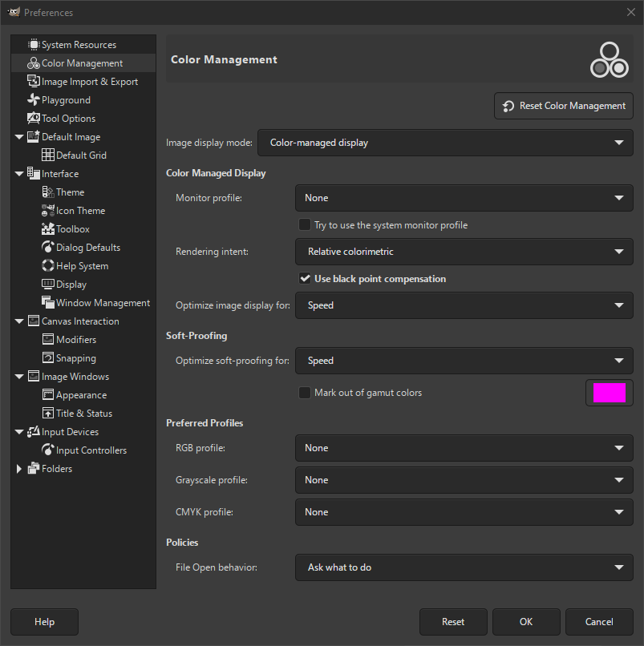644x646 pixels.
Task: Open the File Open behavior dropdown
Action: [x=464, y=567]
